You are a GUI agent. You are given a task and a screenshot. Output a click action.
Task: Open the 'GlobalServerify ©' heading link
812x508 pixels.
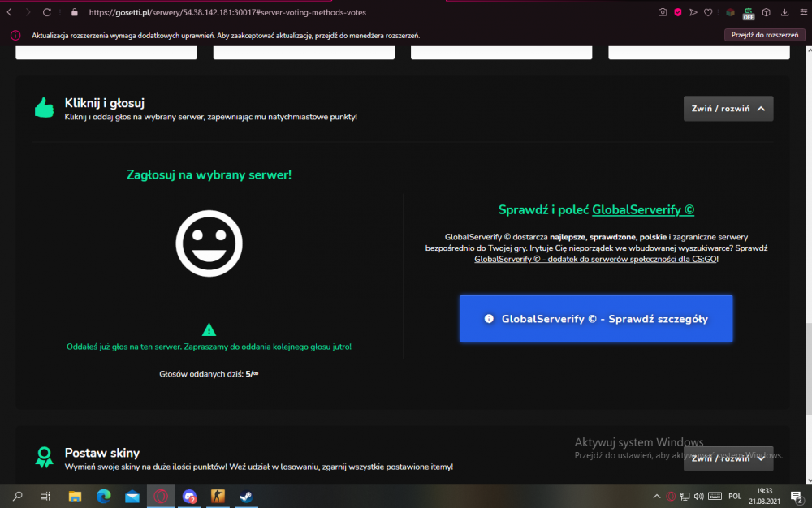point(642,209)
